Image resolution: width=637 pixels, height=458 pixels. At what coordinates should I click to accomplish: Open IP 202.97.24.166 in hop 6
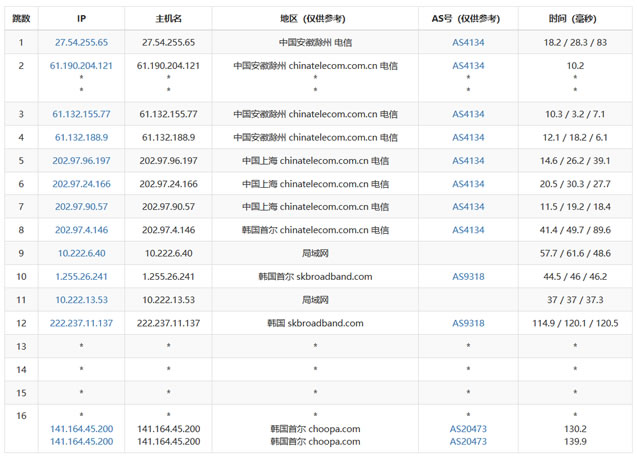pyautogui.click(x=81, y=184)
